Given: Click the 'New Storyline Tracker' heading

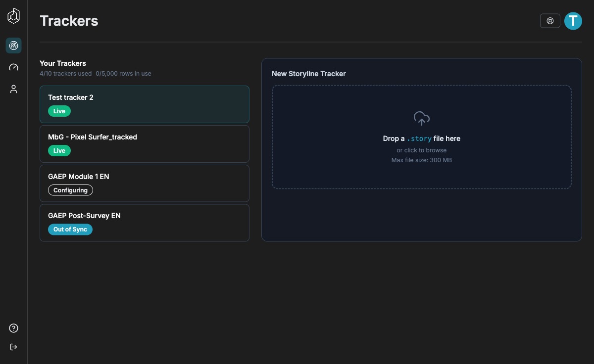Looking at the screenshot, I should point(309,74).
